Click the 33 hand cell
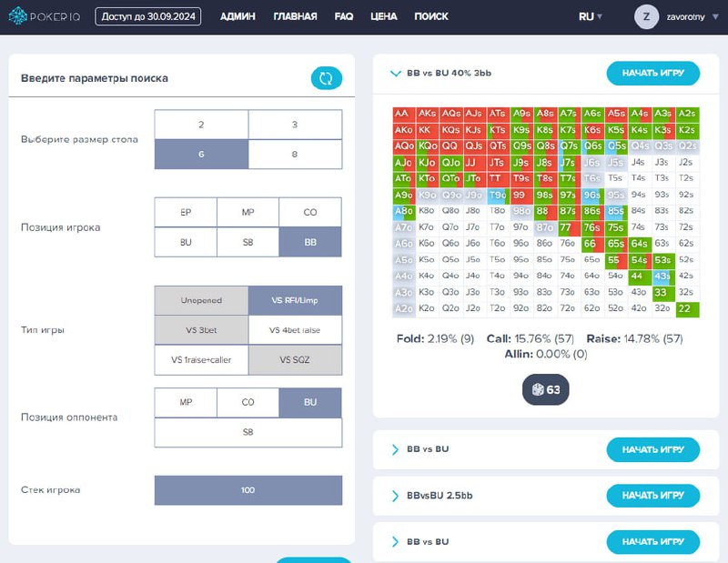 (663, 292)
